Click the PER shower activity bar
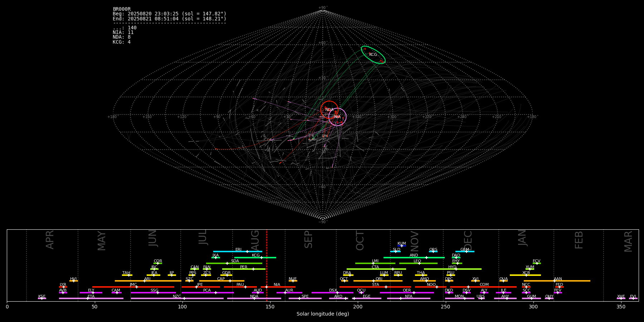 pyautogui.click(x=244, y=269)
